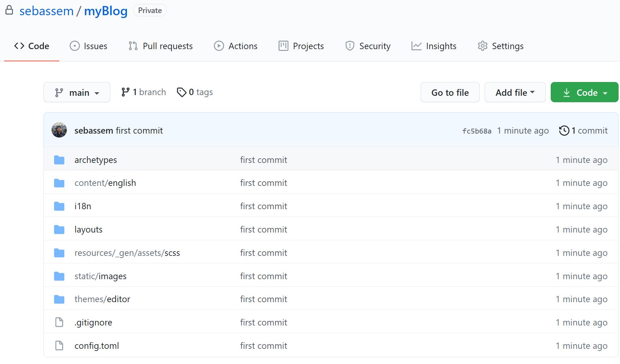
Task: Open the Issues tab
Action: point(88,46)
